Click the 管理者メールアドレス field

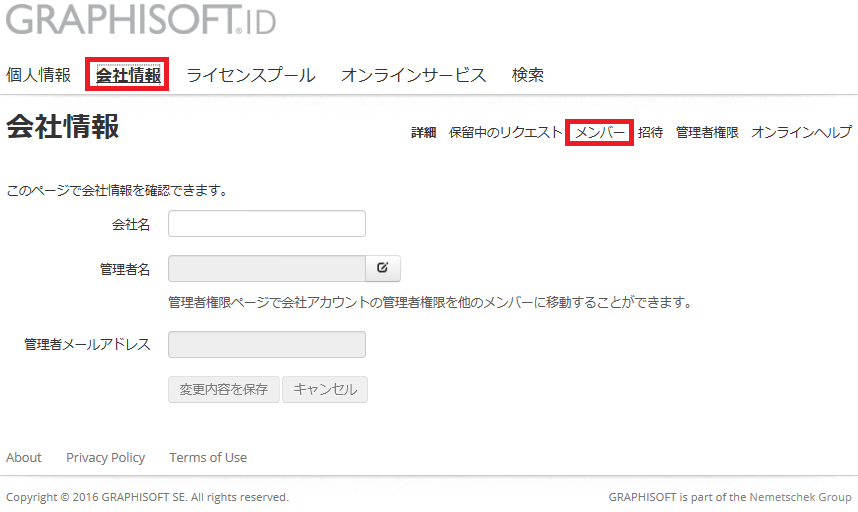click(267, 344)
